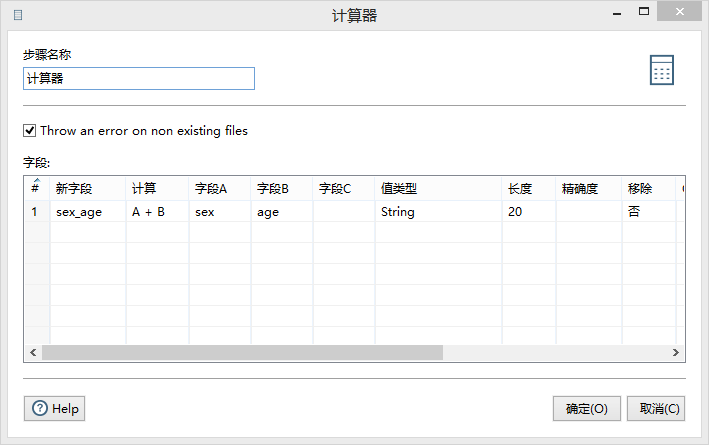Click the Help question mark button
The height and width of the screenshot is (445, 709).
coord(54,408)
